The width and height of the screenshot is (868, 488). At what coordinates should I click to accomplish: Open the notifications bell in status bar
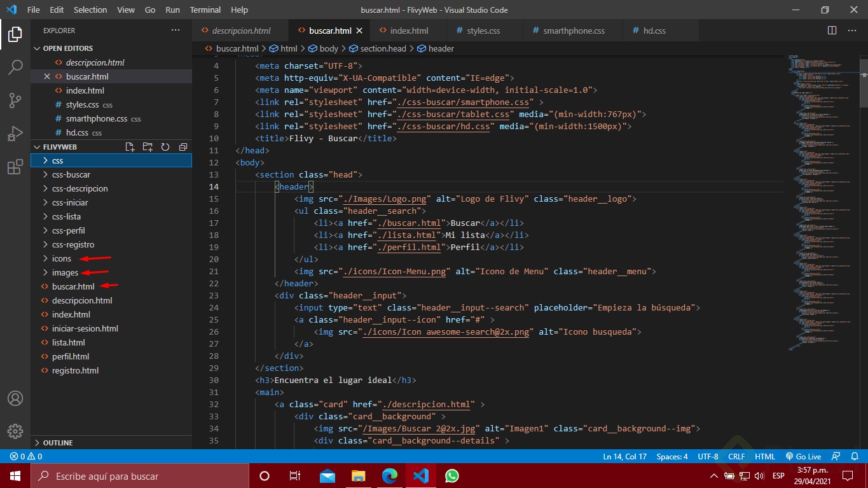tap(855, 456)
